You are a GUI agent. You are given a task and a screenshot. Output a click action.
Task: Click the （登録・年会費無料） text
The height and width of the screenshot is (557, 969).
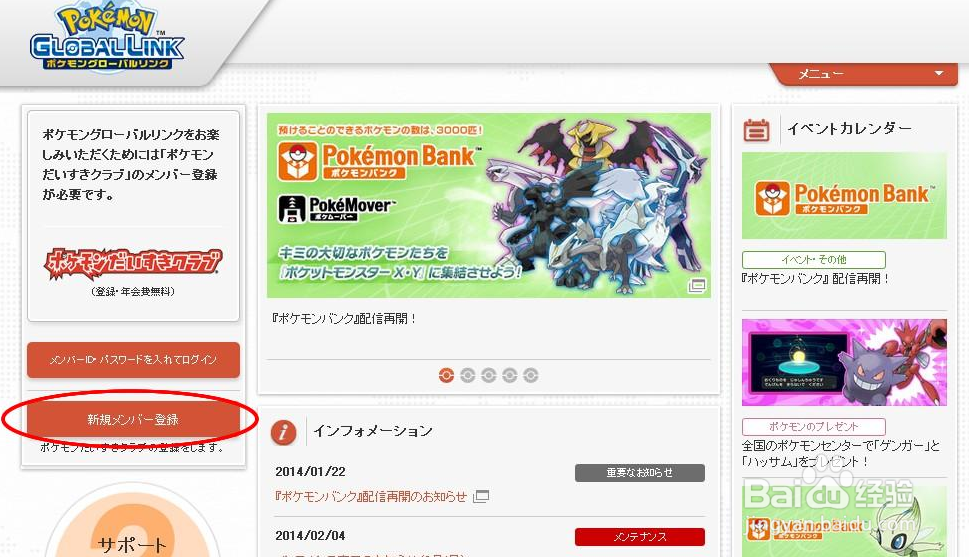133,291
